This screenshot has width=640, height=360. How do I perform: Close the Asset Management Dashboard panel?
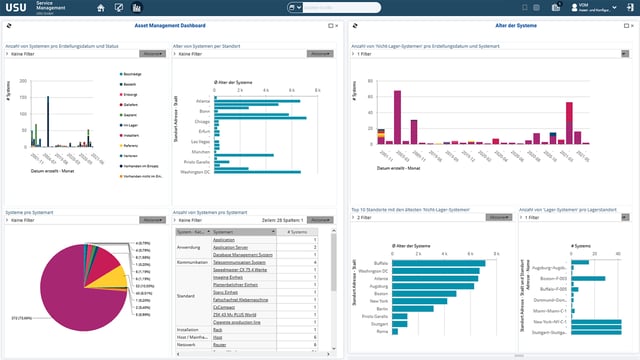(x=337, y=26)
